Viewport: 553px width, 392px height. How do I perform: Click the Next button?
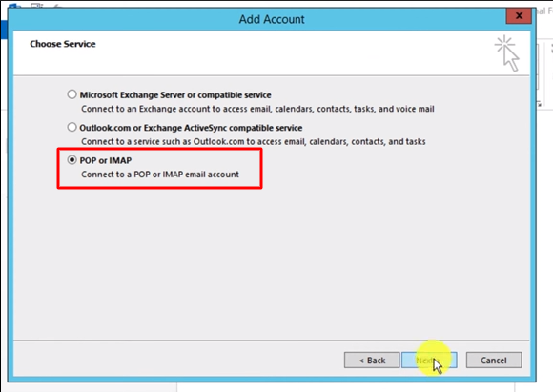[x=429, y=360]
